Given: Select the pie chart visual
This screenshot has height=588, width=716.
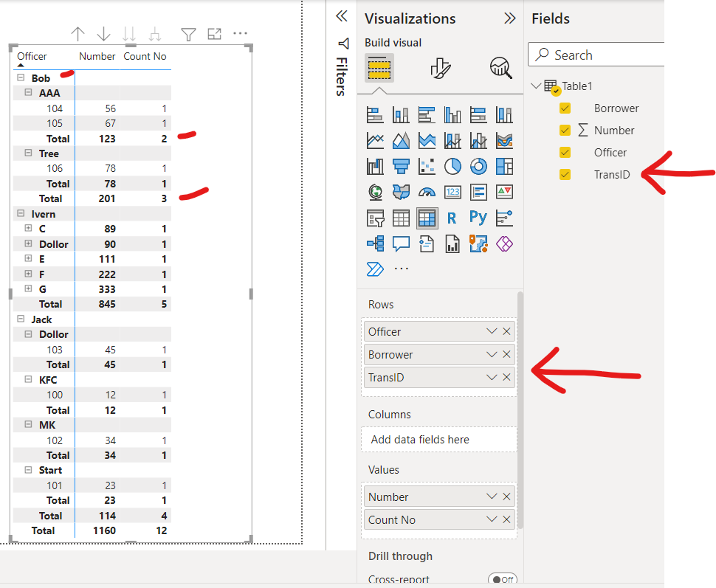Looking at the screenshot, I should pos(452,166).
